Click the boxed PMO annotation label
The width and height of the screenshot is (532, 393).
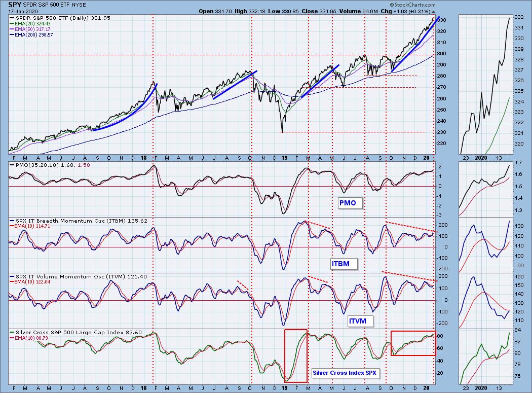[x=350, y=203]
